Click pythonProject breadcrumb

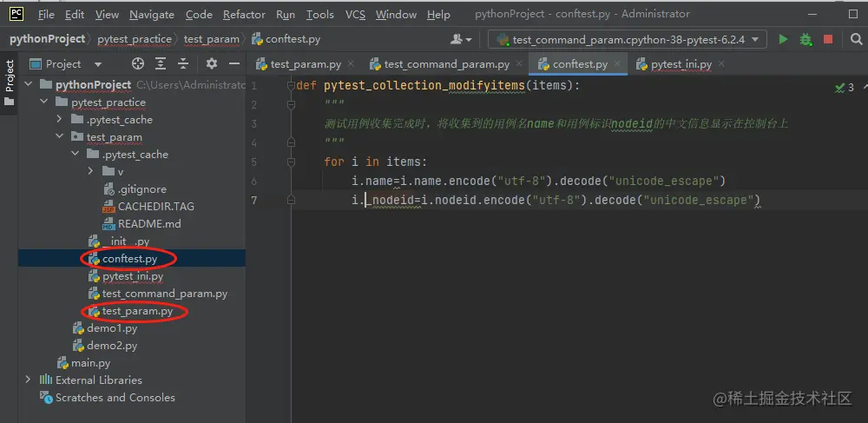point(47,39)
